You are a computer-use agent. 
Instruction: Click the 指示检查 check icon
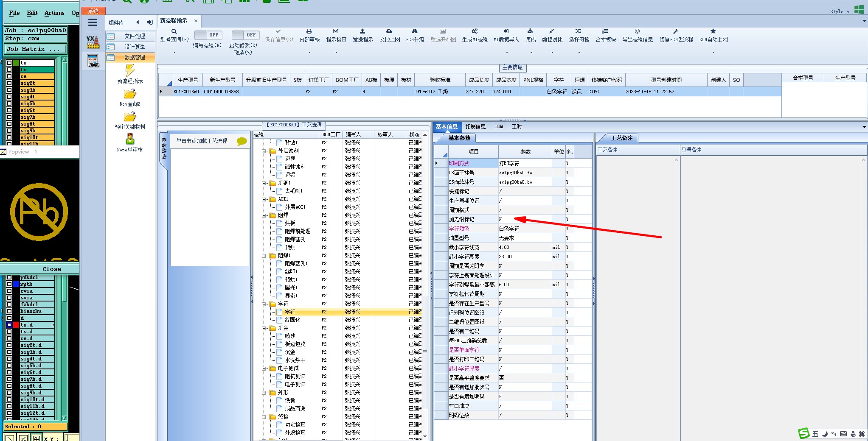pos(336,31)
